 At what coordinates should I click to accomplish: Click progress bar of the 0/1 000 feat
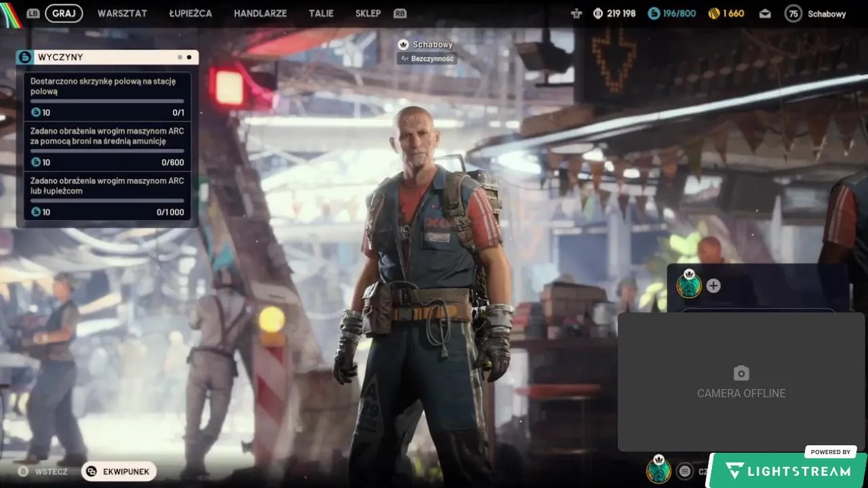(107, 200)
